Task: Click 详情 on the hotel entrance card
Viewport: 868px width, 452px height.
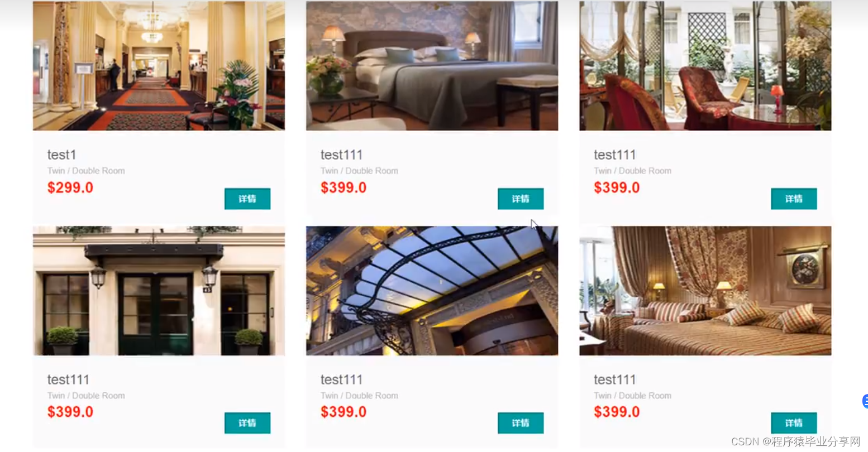Action: point(247,423)
